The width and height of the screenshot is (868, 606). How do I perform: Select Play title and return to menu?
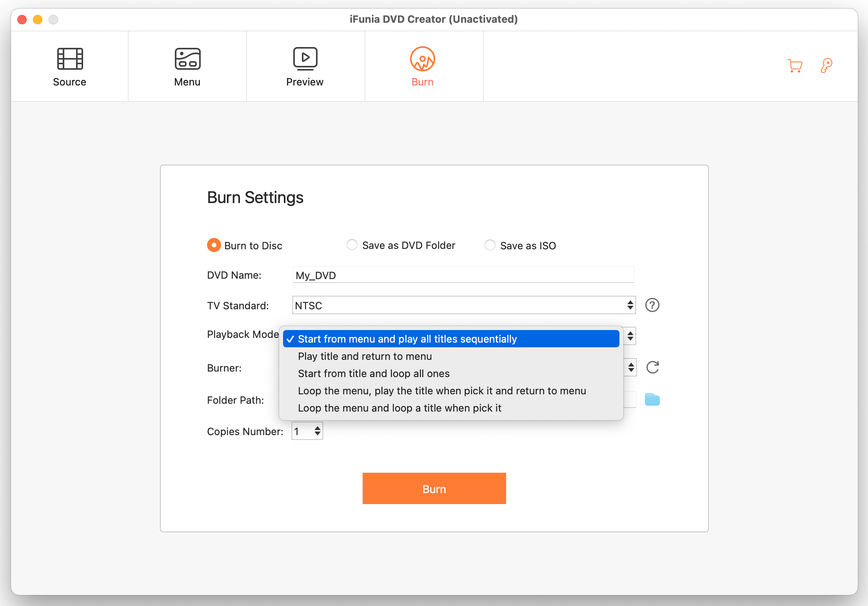point(365,356)
